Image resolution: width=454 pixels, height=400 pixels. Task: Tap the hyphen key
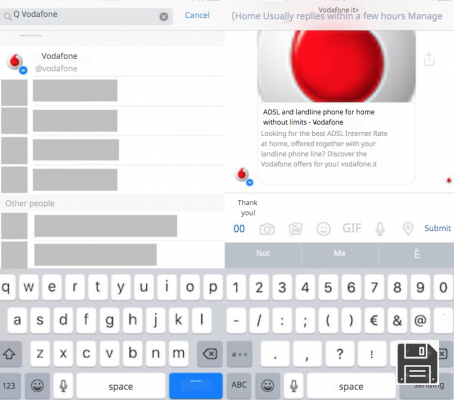pyautogui.click(x=236, y=321)
